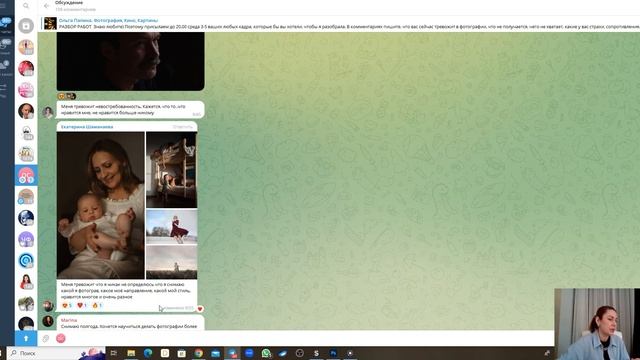
Task: Click the heart react button beside album message
Action: click(200, 309)
